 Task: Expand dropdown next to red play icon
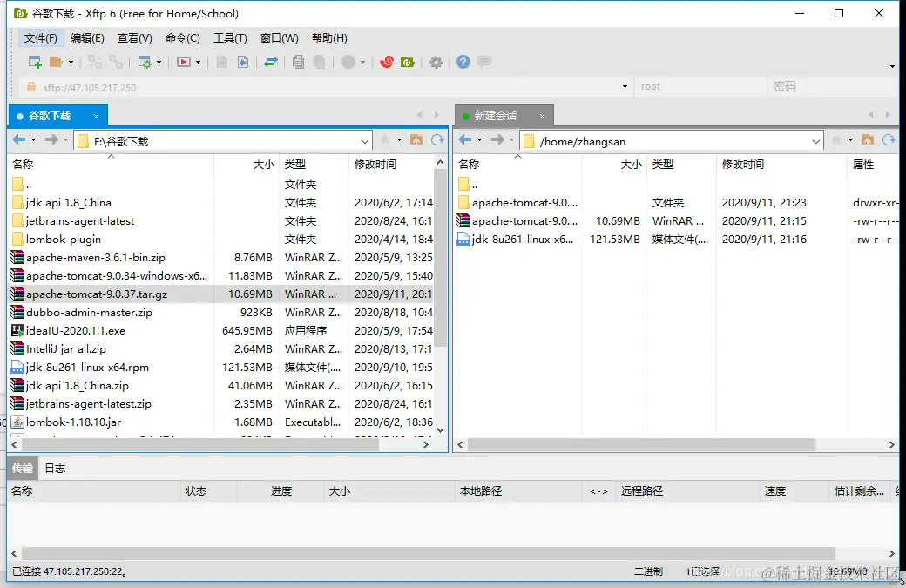tap(199, 62)
